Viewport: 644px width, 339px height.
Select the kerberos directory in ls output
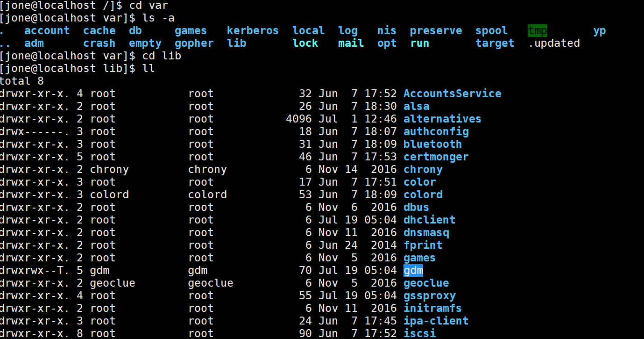[253, 30]
